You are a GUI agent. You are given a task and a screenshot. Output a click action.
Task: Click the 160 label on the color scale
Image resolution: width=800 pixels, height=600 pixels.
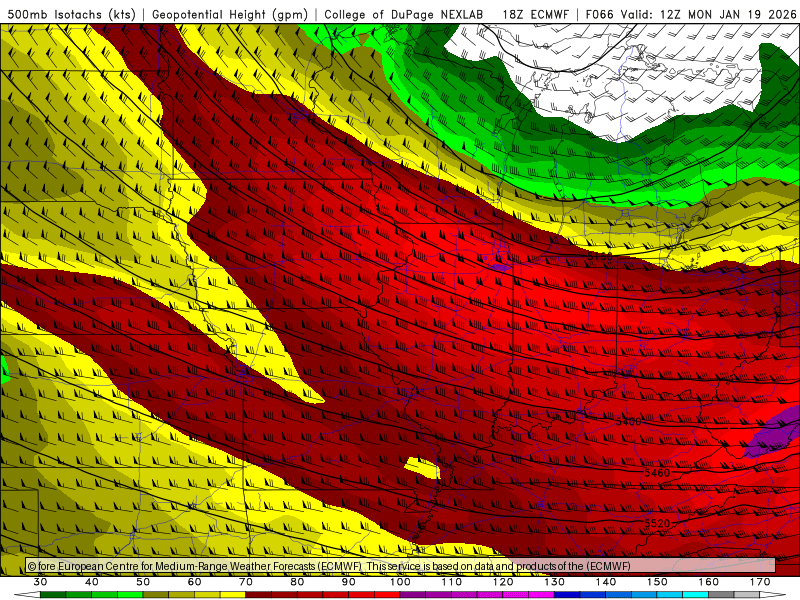pos(709,582)
